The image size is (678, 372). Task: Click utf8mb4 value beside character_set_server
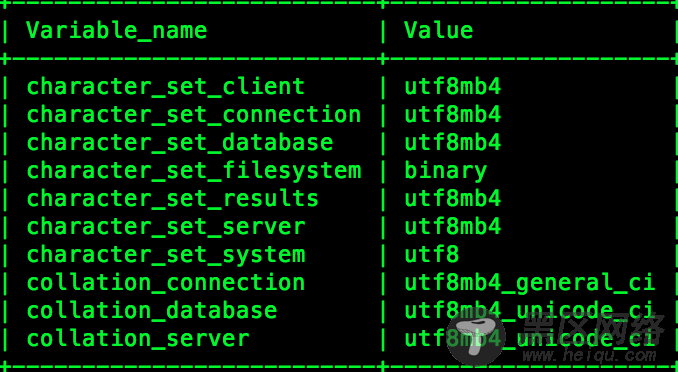[x=453, y=227]
